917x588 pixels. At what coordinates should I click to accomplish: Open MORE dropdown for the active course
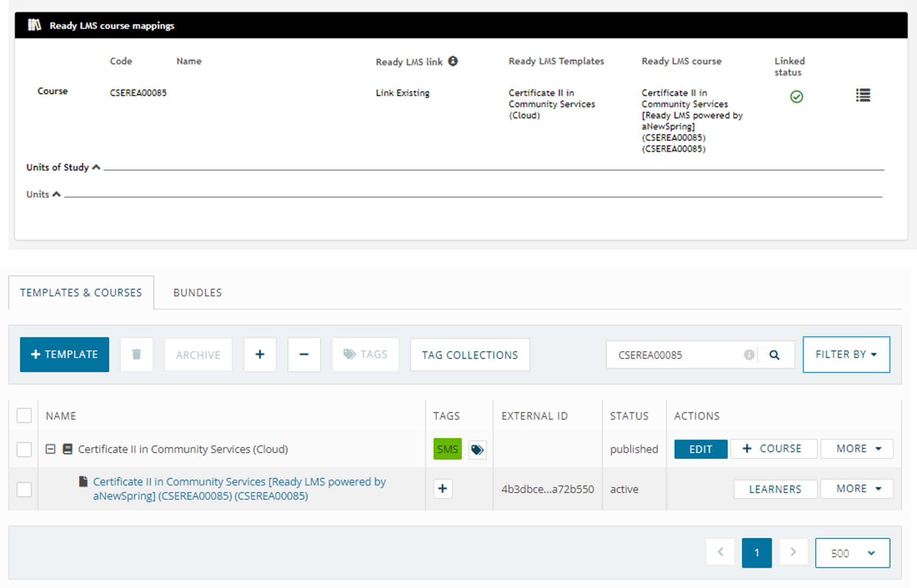857,489
